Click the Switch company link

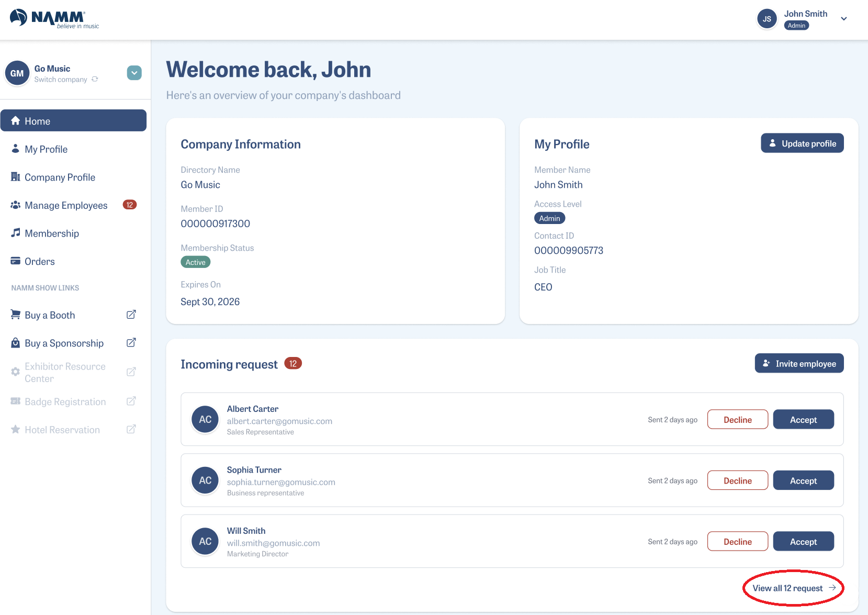61,80
